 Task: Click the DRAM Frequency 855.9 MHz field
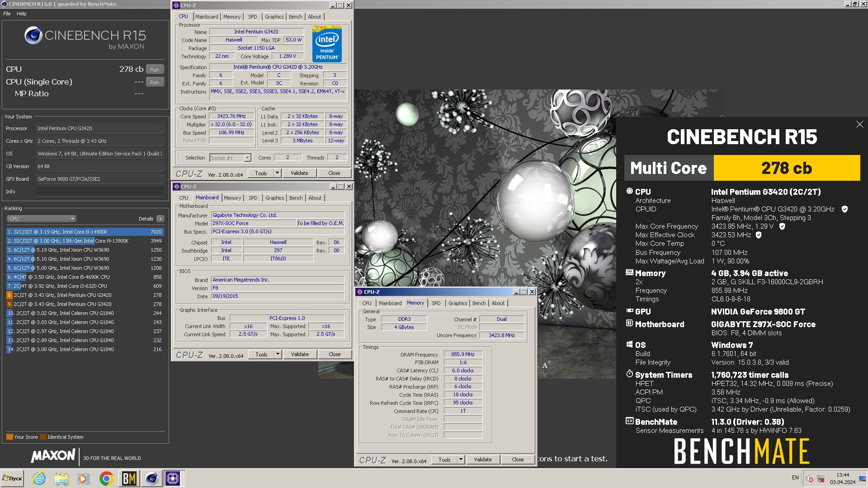[x=463, y=354]
